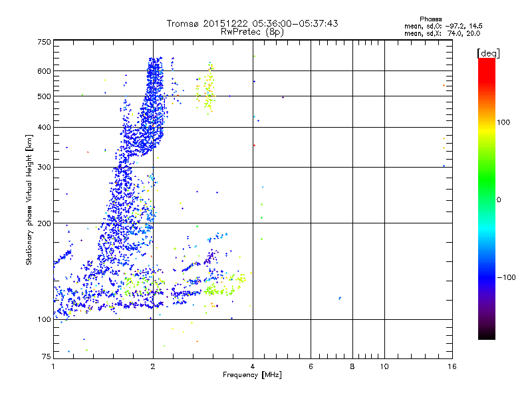532x399 pixels.
Task: Click the y-axis tick label '600'
Action: pyautogui.click(x=44, y=71)
